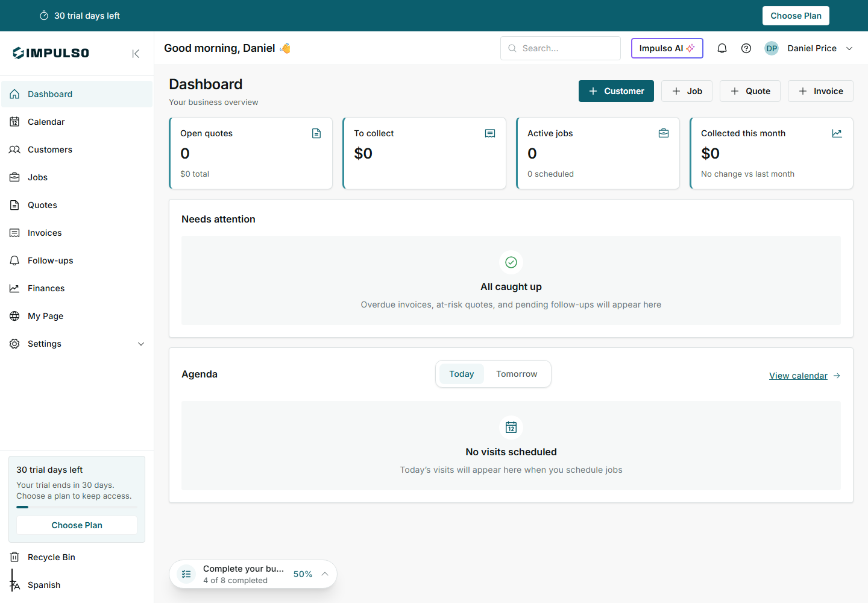Collapse the sidebar with the arrow icon
868x603 pixels.
point(136,54)
